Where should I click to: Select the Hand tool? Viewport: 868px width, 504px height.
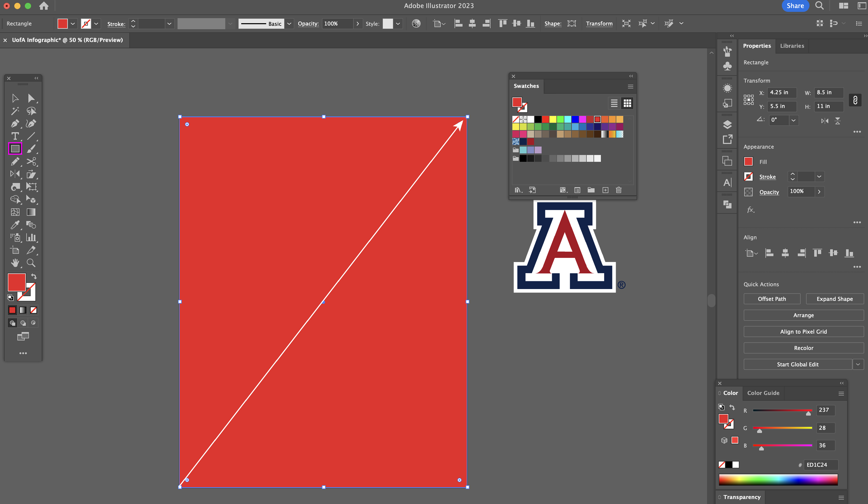tap(15, 263)
